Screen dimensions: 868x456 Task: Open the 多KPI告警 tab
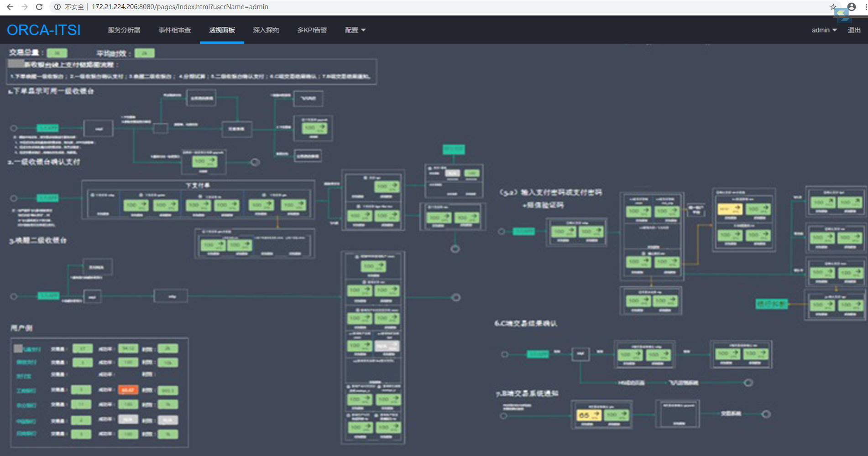pyautogui.click(x=312, y=30)
